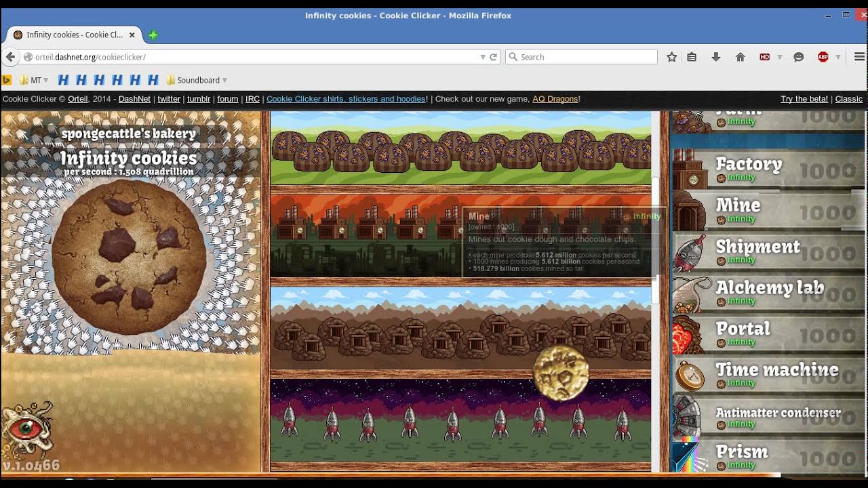
Task: Purchase the Shipment building
Action: (x=768, y=252)
